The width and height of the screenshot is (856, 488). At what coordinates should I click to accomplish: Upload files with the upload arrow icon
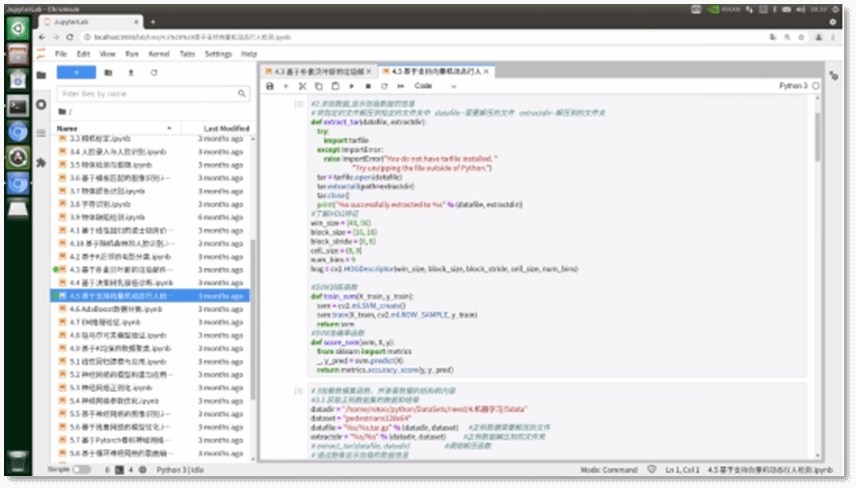point(131,73)
